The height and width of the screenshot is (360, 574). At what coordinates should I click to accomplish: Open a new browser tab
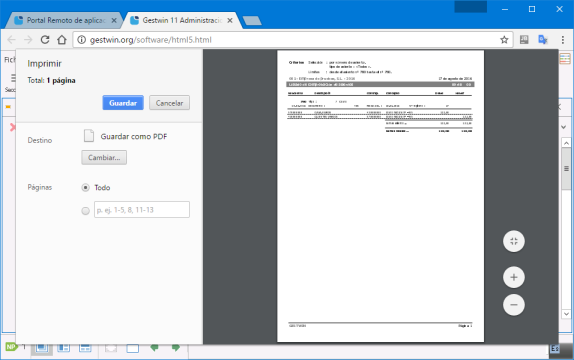tap(252, 21)
